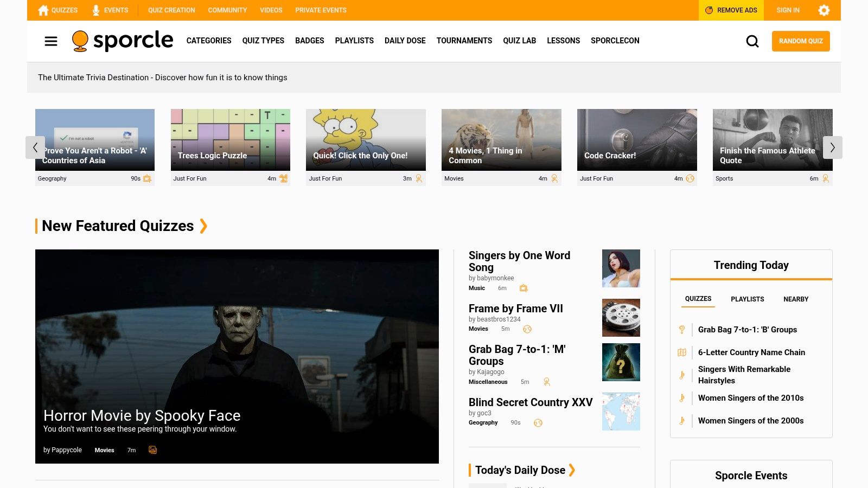The width and height of the screenshot is (868, 488).
Task: Open the Categories menu
Action: [208, 41]
